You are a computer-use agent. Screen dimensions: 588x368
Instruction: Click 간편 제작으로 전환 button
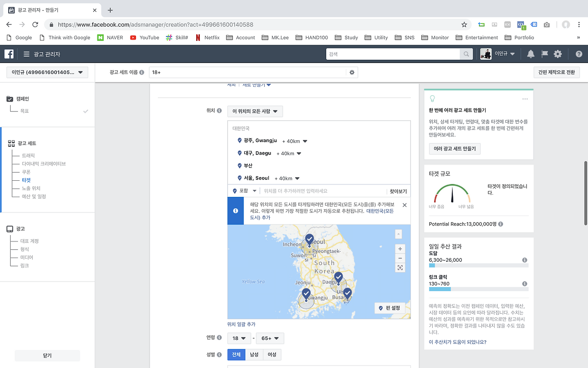(x=557, y=72)
